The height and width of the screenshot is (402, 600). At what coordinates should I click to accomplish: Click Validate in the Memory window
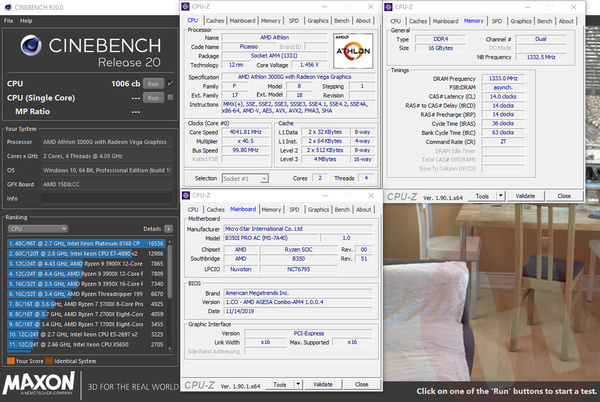525,196
